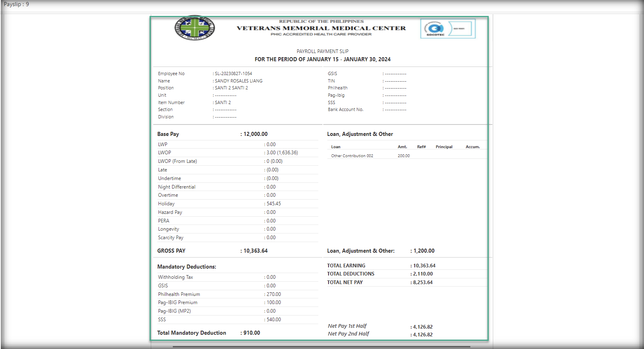The width and height of the screenshot is (644, 349).
Task: Click the Holiday pay value 545.45
Action: pos(274,204)
